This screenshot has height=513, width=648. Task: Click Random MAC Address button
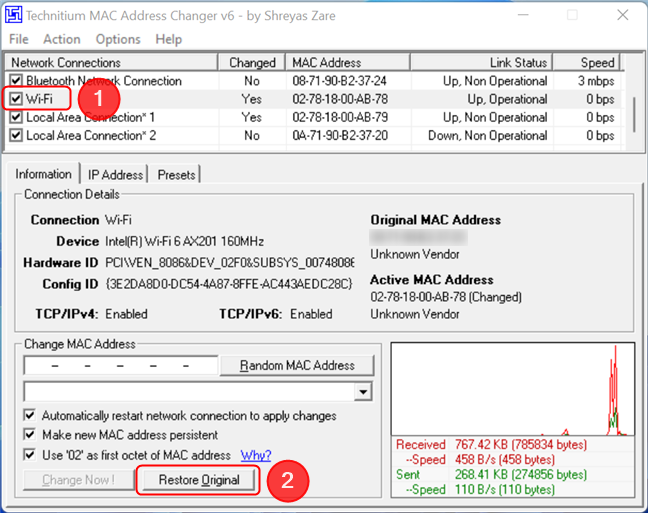(297, 365)
